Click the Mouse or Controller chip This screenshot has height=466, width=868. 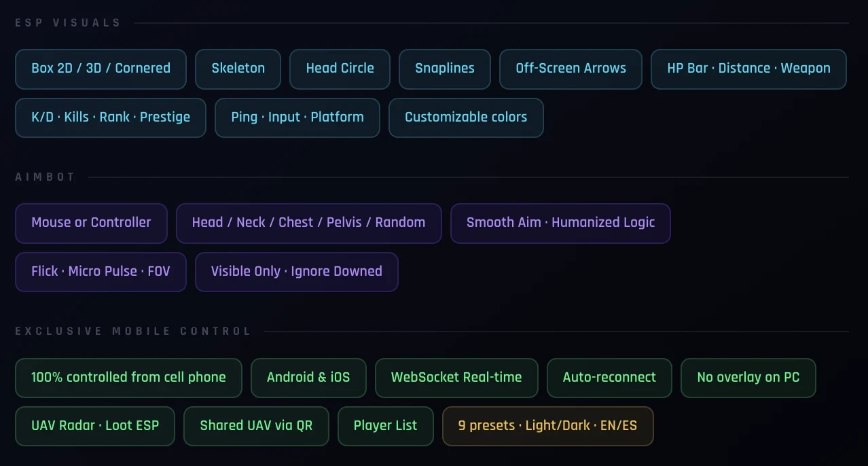click(91, 223)
